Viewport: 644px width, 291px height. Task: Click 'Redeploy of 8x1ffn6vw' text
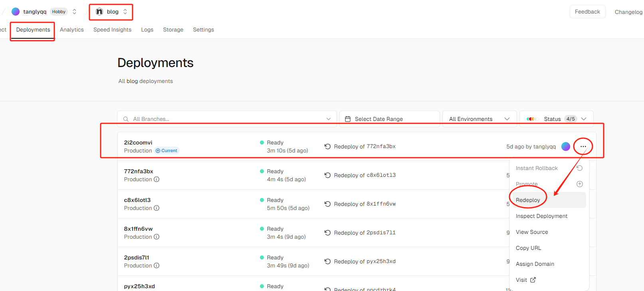tap(365, 204)
